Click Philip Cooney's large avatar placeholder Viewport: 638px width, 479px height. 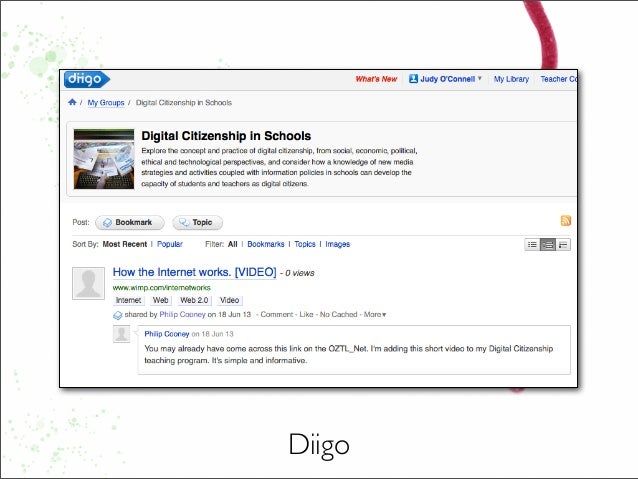tap(88, 283)
